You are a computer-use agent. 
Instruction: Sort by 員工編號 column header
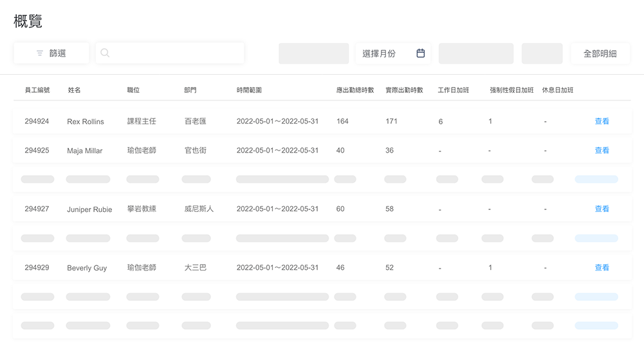click(37, 90)
